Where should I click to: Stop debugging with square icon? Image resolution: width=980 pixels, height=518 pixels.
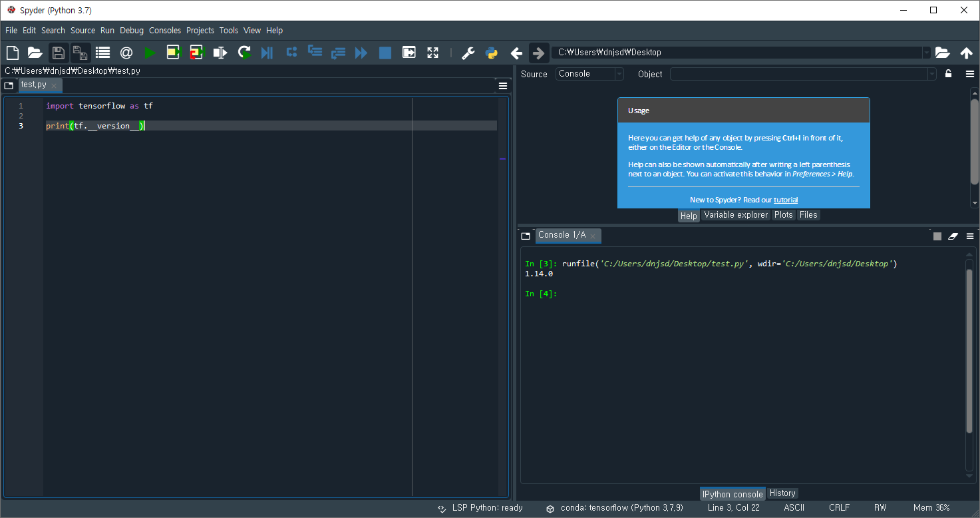[385, 53]
